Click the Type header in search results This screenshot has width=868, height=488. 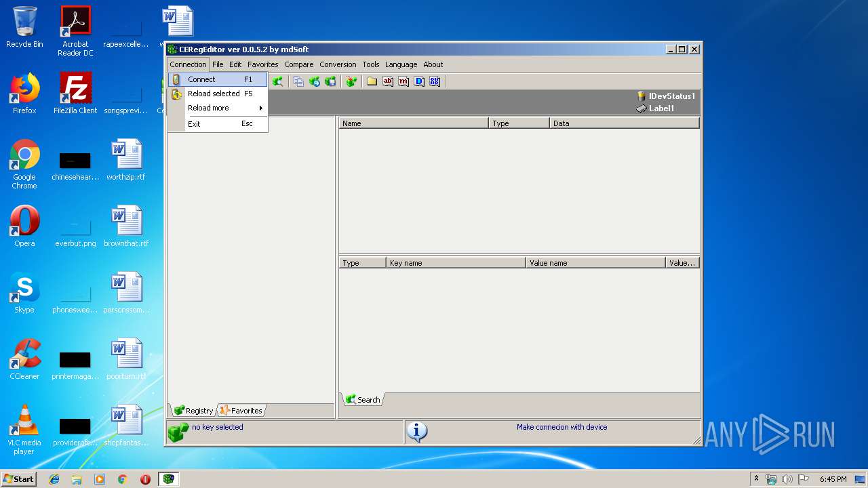363,263
